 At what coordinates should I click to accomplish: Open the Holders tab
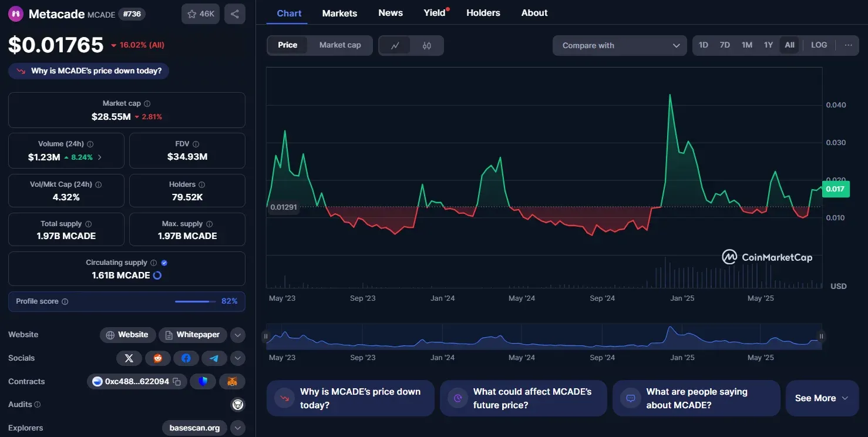[x=483, y=13]
